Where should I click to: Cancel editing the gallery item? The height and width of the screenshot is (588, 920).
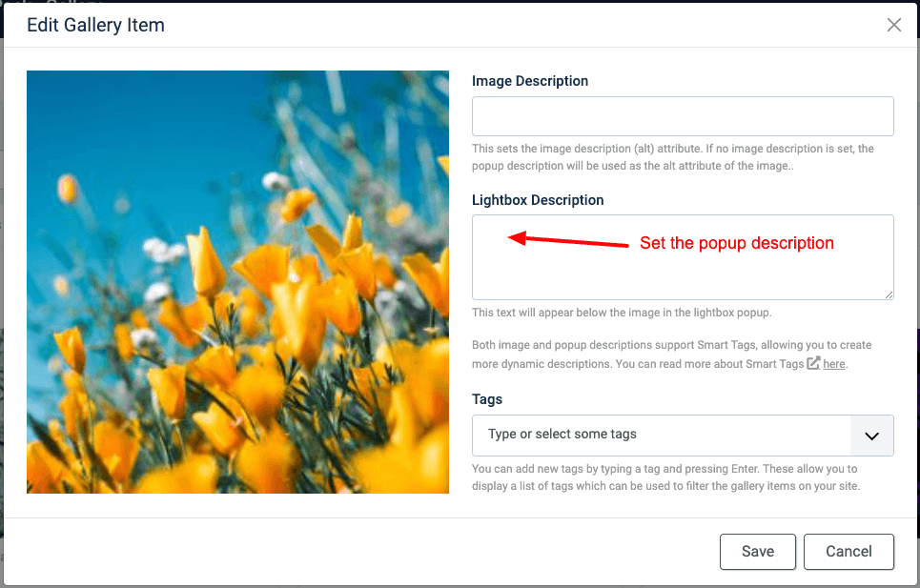[848, 552]
